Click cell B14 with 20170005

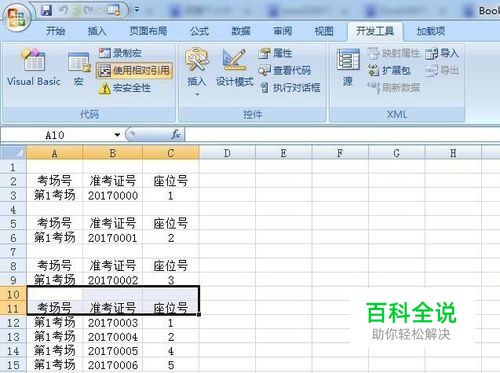tap(112, 351)
